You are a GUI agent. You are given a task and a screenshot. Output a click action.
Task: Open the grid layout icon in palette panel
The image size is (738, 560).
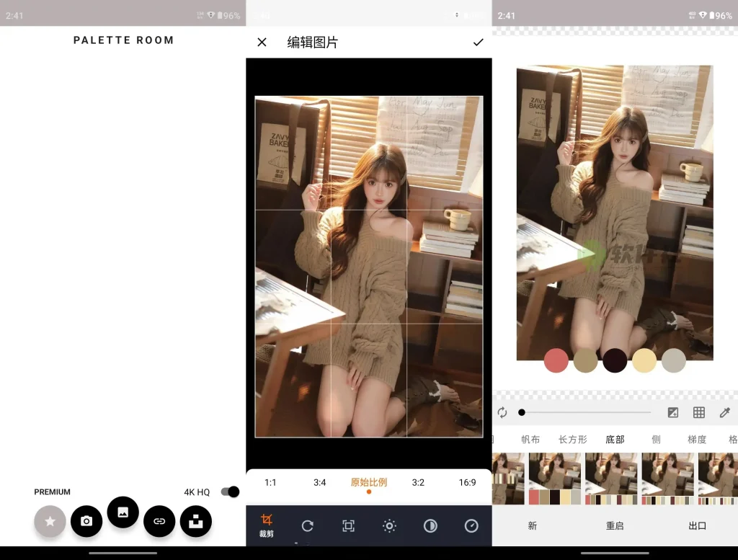point(698,412)
